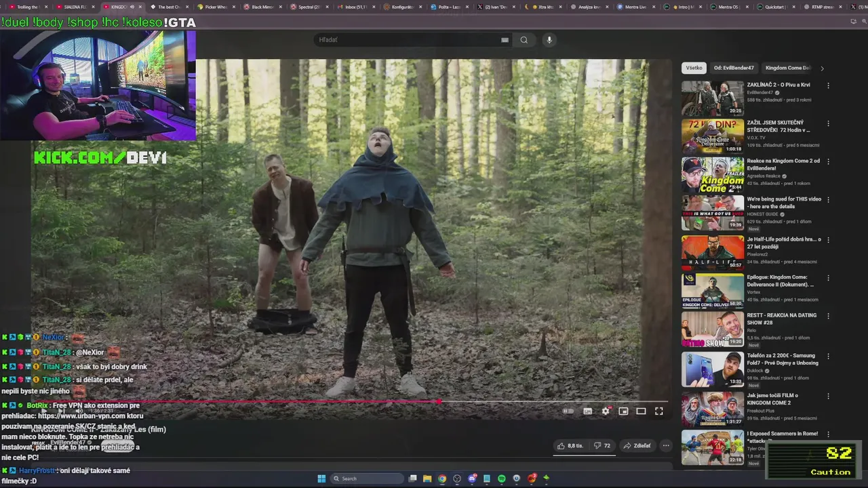Close the Spectral browser tab

tap(328, 7)
